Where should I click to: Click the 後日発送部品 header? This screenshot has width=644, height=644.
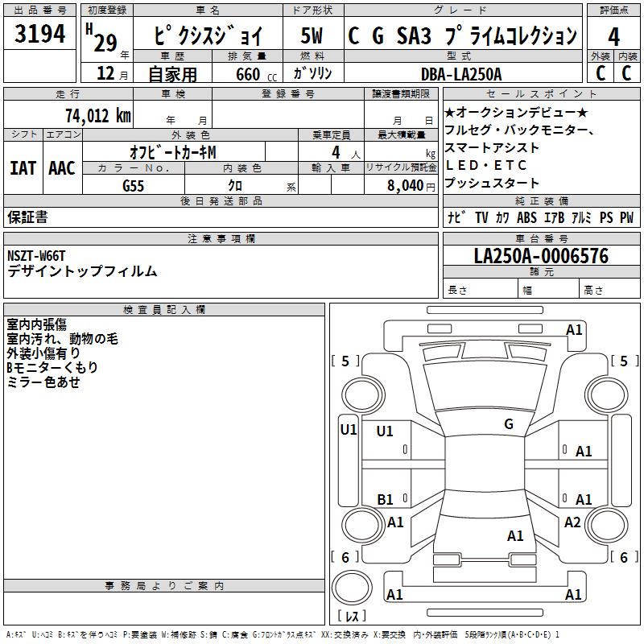pyautogui.click(x=221, y=200)
